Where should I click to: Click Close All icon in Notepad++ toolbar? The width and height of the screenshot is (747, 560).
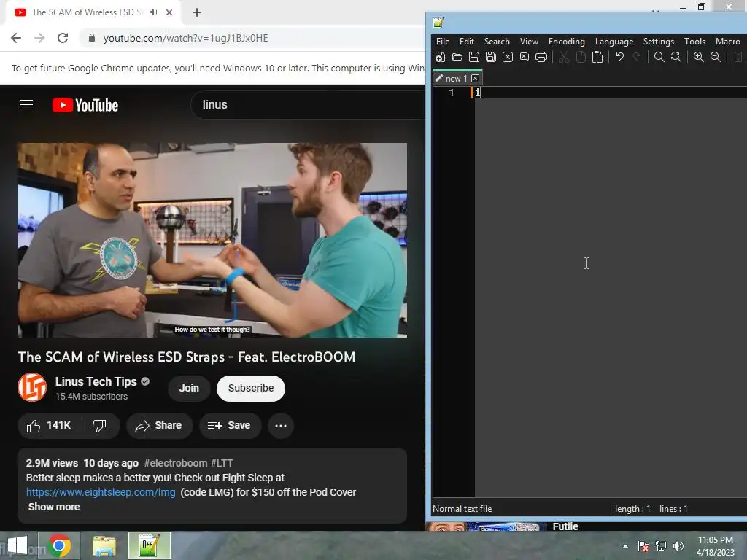[525, 57]
